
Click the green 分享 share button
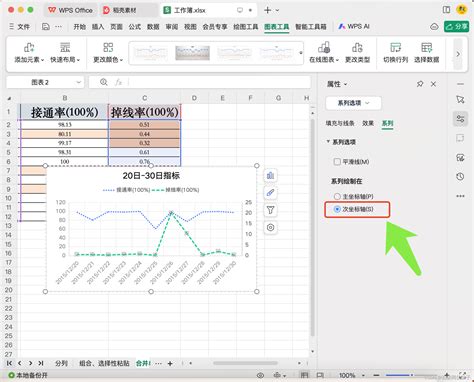(456, 26)
